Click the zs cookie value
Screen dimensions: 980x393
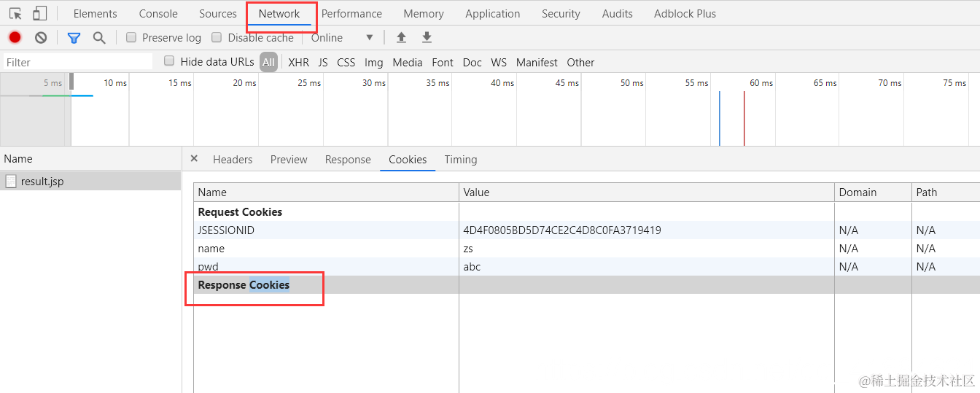[x=468, y=249]
